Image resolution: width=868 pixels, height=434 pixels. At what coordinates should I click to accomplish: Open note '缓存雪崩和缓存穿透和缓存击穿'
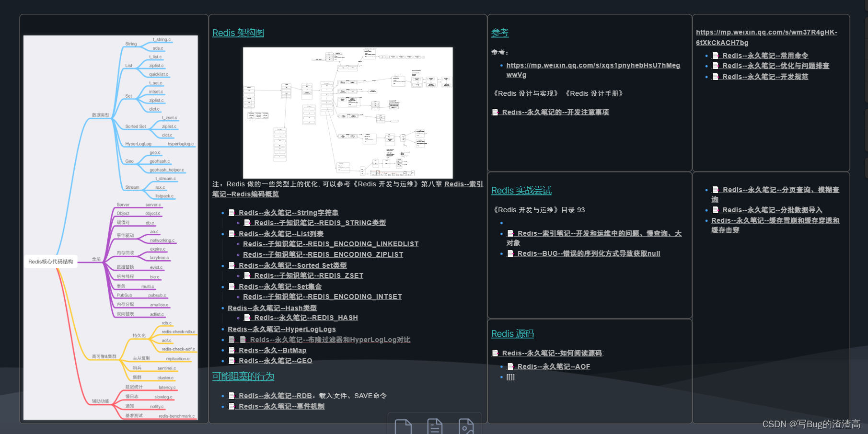(775, 225)
